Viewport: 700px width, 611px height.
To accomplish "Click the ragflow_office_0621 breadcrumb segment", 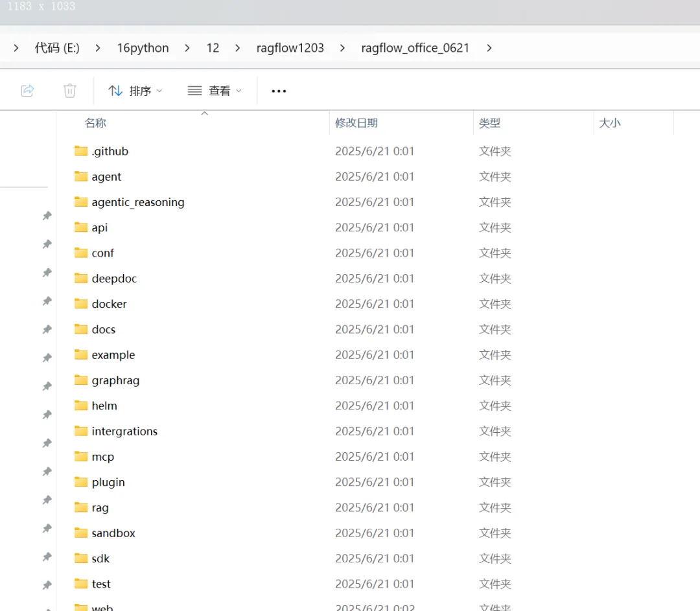I will [x=415, y=48].
